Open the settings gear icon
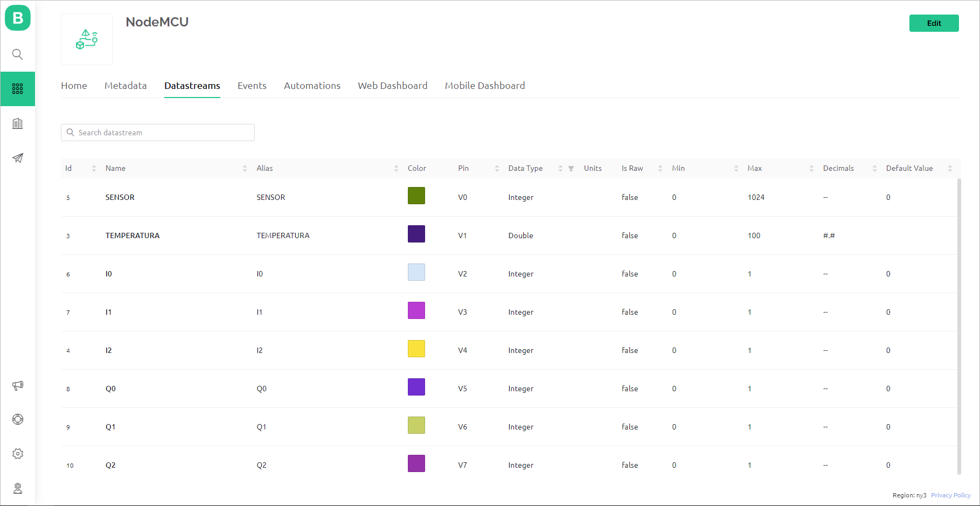 click(18, 454)
